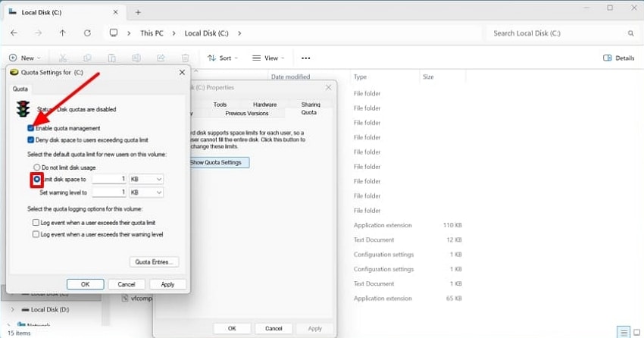Open the New dropdown menu
This screenshot has height=338, width=644.
[x=25, y=58]
